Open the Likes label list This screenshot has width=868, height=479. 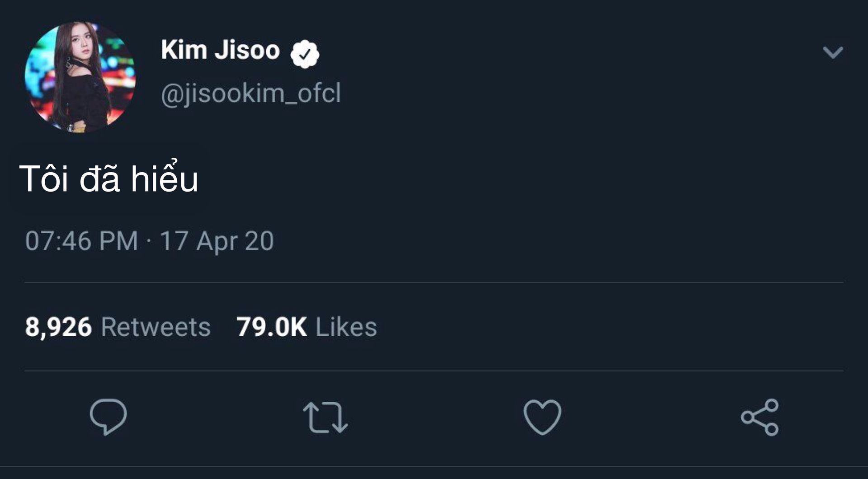[346, 327]
